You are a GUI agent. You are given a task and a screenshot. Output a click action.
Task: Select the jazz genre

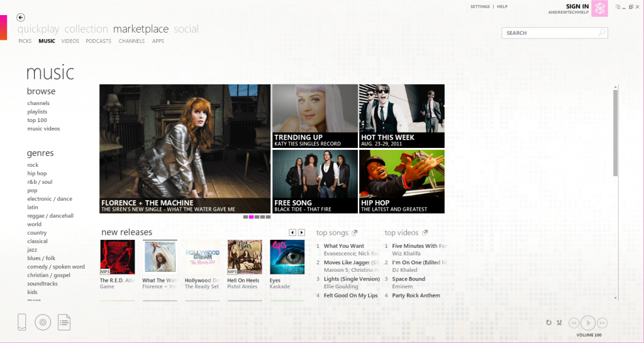tap(32, 250)
